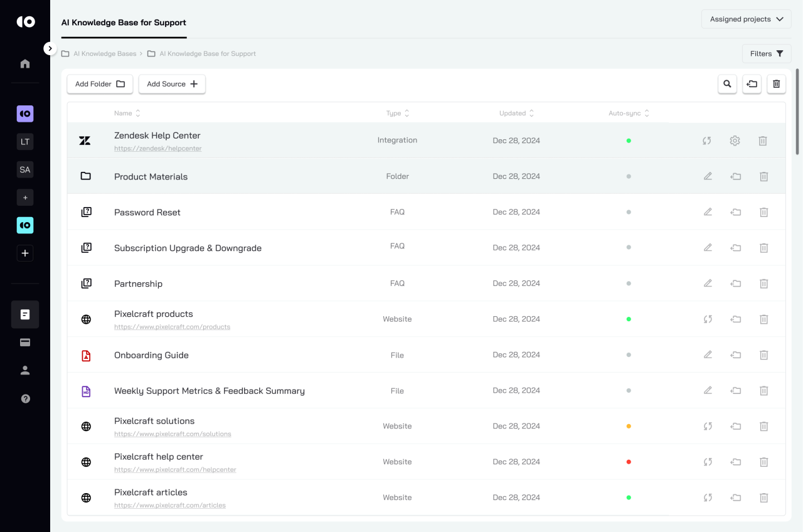Viewport: 803px width, 532px height.
Task: Select AI Knowledge Base for Support tab
Action: pos(124,23)
